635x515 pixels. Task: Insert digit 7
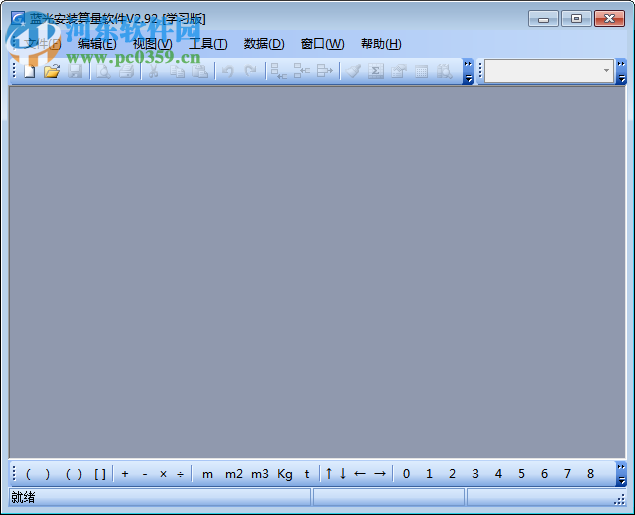pos(567,474)
